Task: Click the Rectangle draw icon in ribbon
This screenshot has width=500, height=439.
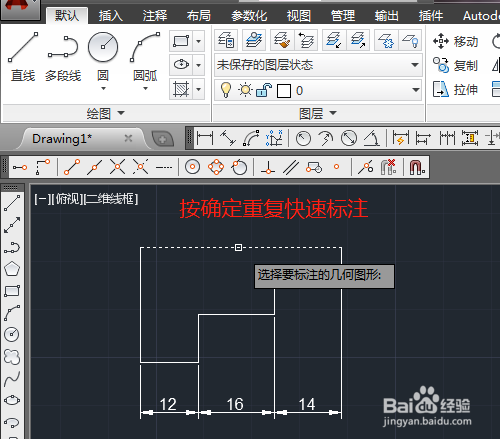Action: pos(181,41)
